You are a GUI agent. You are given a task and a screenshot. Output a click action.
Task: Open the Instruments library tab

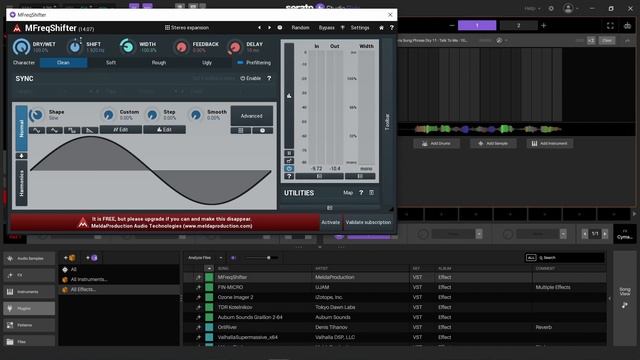29,292
